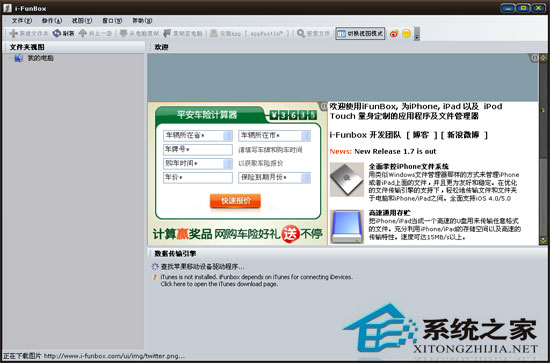The height and width of the screenshot is (363, 550).
Task: Click the yellow smiley toolbar icon
Action: point(406,34)
